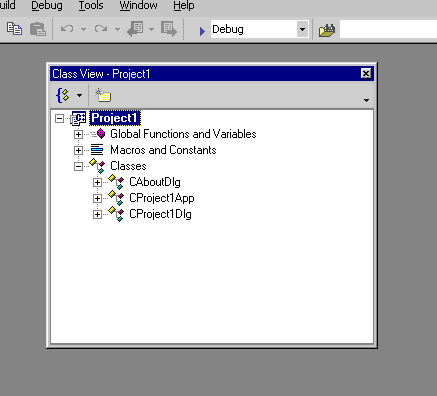The height and width of the screenshot is (396, 437).
Task: Select the CProject1App class name
Action: pyautogui.click(x=162, y=198)
